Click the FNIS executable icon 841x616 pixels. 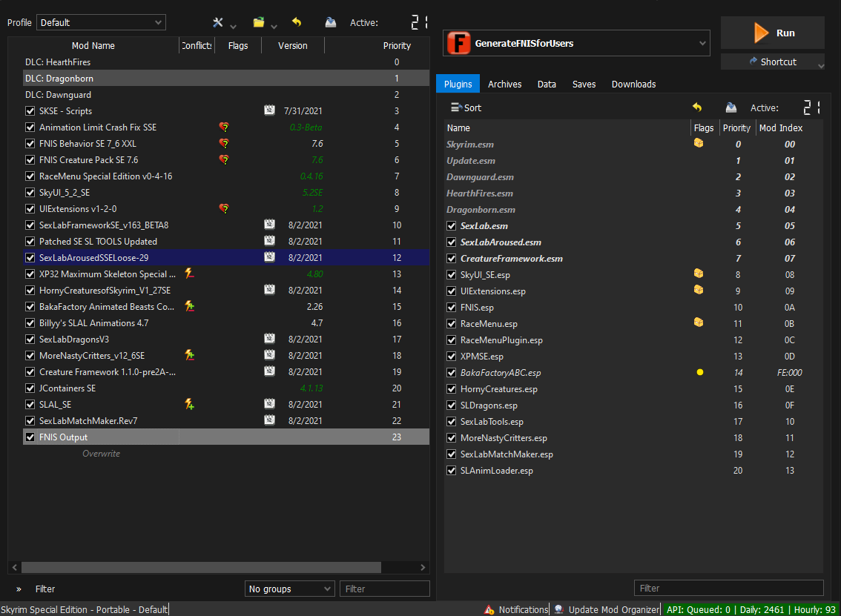click(x=458, y=43)
